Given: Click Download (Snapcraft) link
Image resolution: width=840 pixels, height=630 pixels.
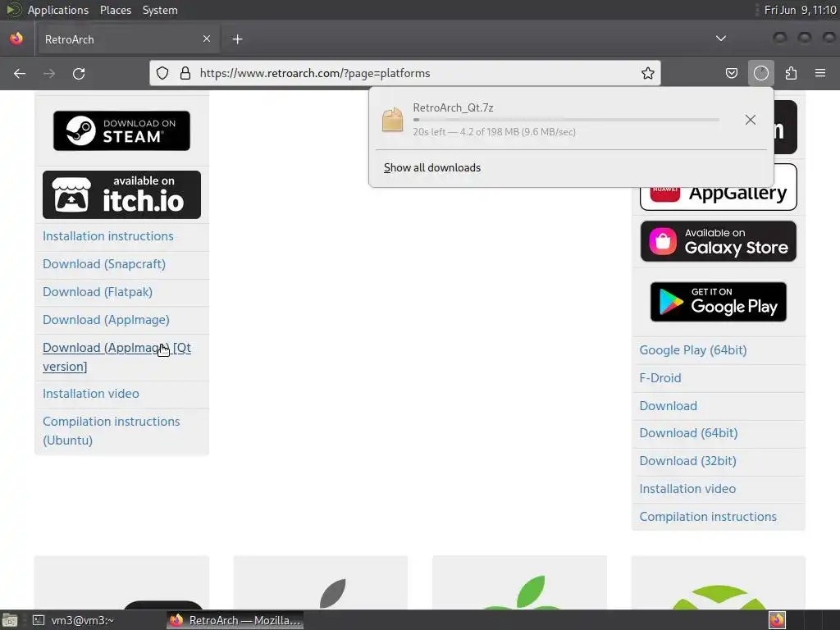Looking at the screenshot, I should click(x=104, y=264).
